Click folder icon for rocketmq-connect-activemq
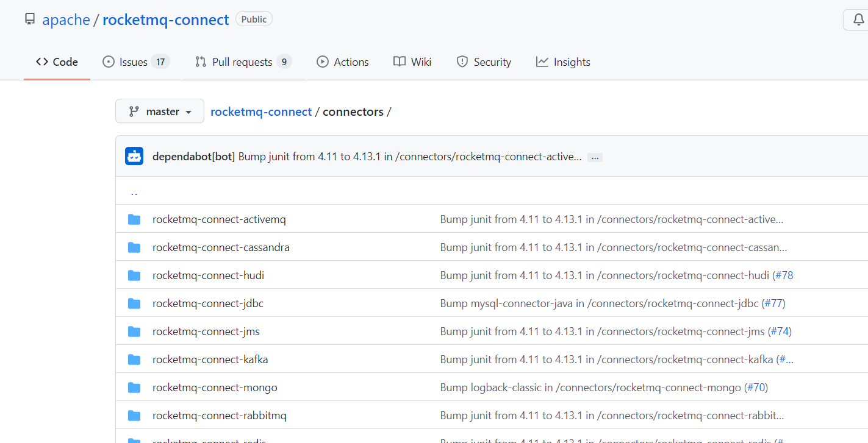868x443 pixels. [x=134, y=219]
